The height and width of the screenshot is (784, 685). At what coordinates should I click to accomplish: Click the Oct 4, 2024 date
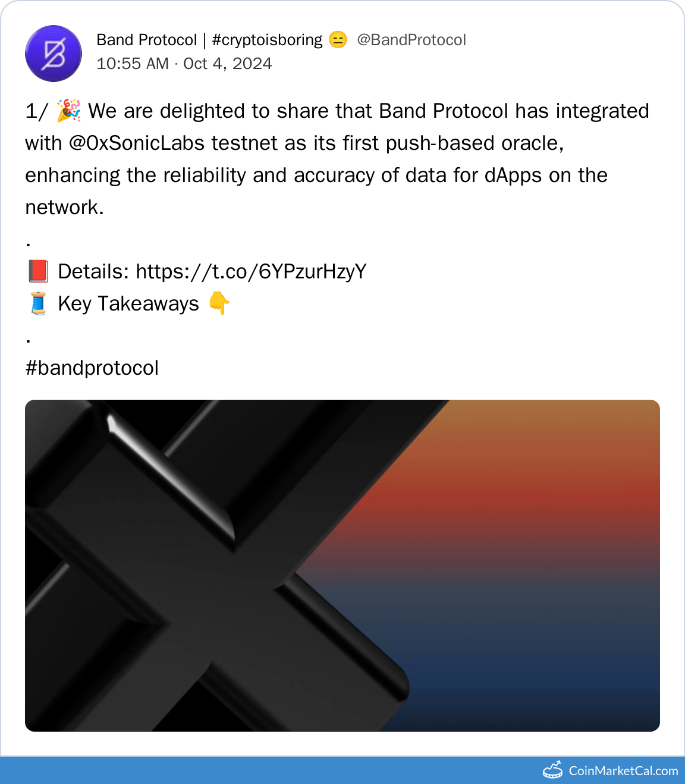[228, 64]
